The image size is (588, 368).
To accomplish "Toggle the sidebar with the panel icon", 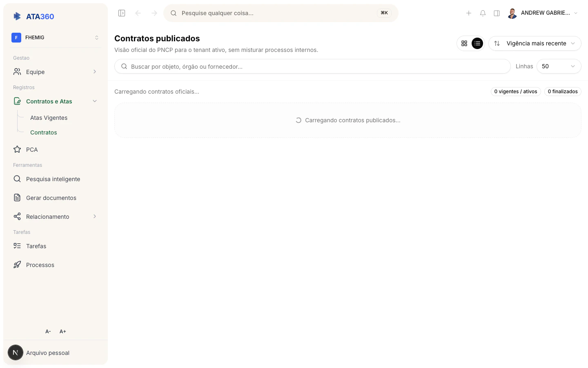I will (122, 13).
